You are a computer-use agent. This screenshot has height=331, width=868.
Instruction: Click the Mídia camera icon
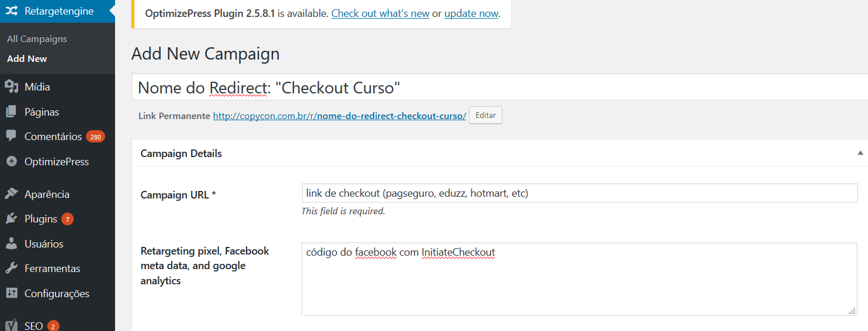pyautogui.click(x=12, y=87)
